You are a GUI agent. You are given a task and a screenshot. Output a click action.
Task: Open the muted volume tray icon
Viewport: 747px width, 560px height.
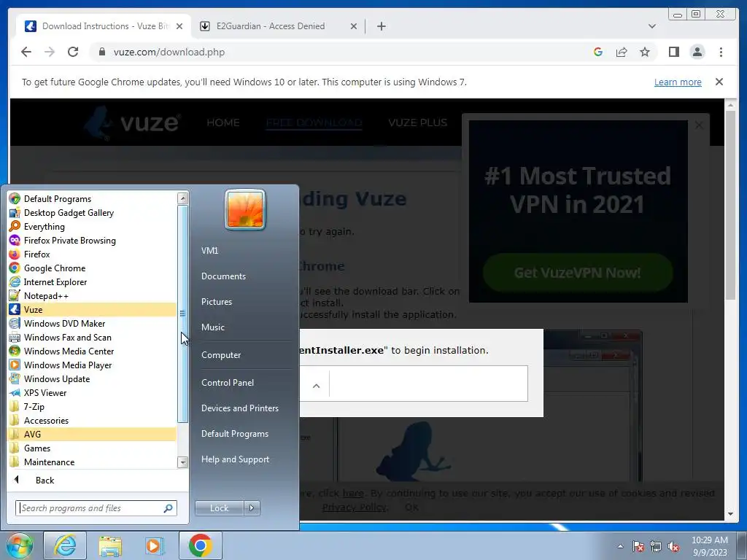coord(673,547)
